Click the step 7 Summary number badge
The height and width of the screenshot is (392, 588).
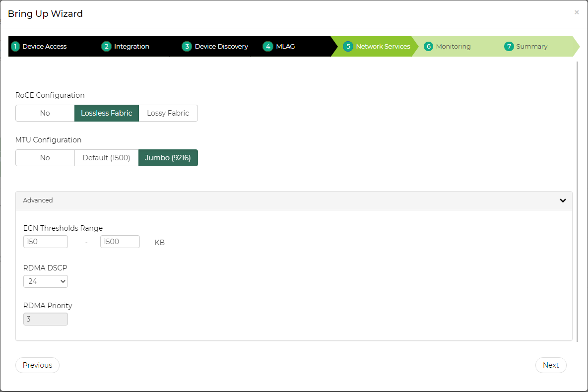point(509,47)
